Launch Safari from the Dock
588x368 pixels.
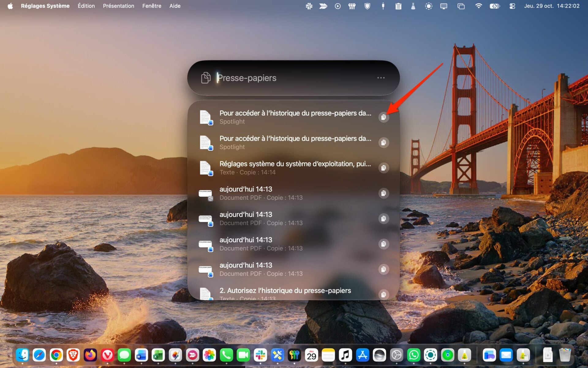pos(39,355)
